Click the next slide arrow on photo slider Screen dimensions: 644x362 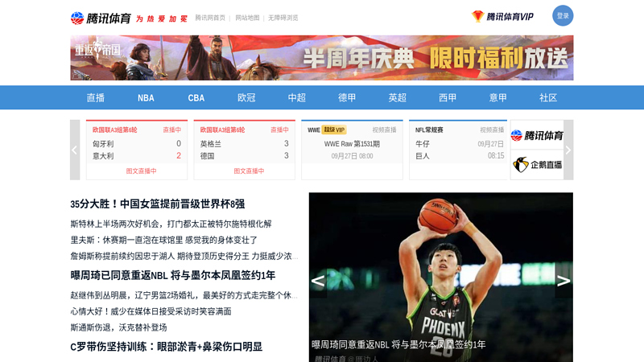click(563, 281)
